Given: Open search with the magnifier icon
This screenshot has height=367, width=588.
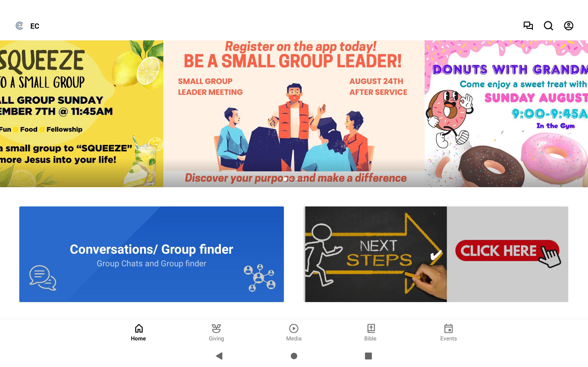Looking at the screenshot, I should pos(548,26).
